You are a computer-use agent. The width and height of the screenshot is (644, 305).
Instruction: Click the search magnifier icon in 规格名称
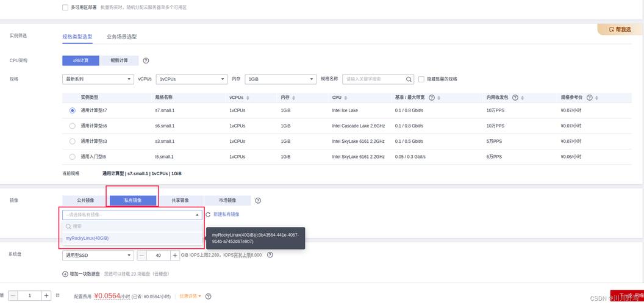pos(409,79)
